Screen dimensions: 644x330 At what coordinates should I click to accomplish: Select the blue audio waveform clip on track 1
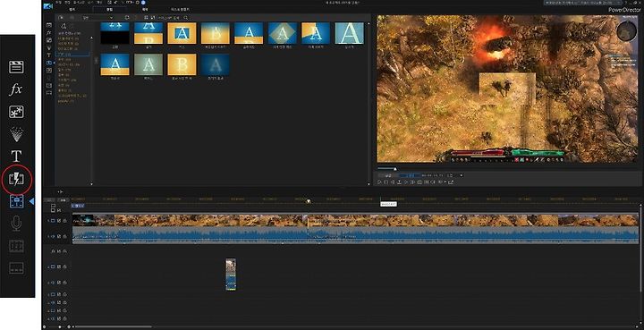tap(355, 235)
